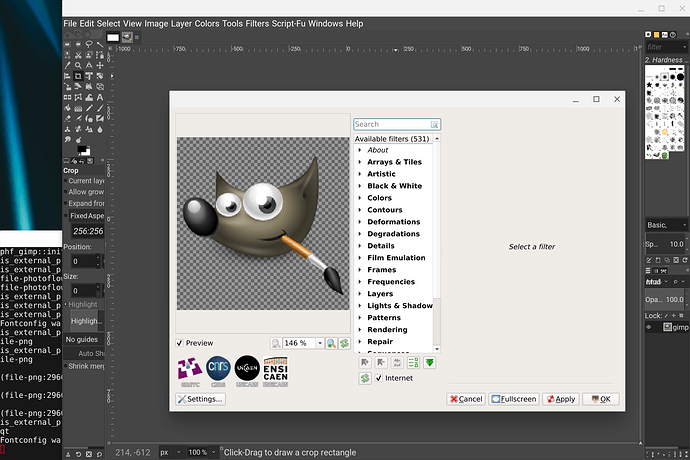The width and height of the screenshot is (690, 460).
Task: Expand the Artistic filter category
Action: [x=360, y=174]
